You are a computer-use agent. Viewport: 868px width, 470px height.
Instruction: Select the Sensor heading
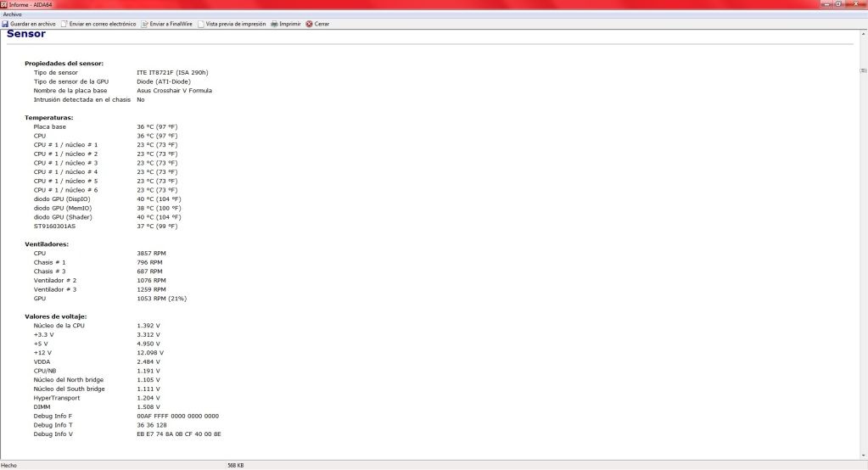tap(26, 34)
